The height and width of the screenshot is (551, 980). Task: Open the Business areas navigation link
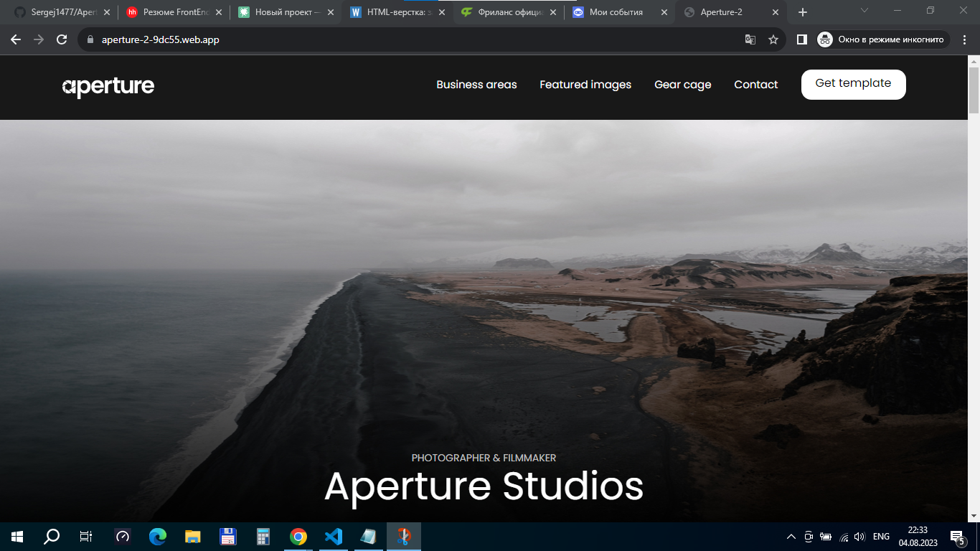tap(476, 85)
